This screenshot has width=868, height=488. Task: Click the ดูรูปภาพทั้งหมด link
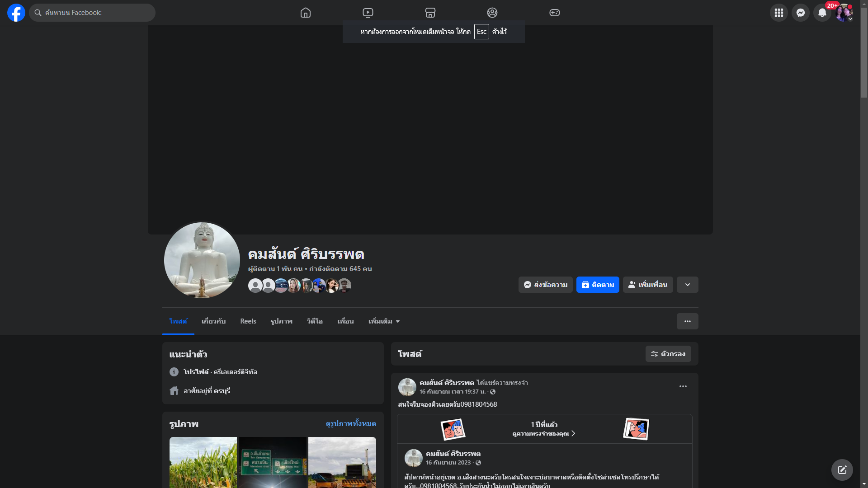(x=351, y=423)
